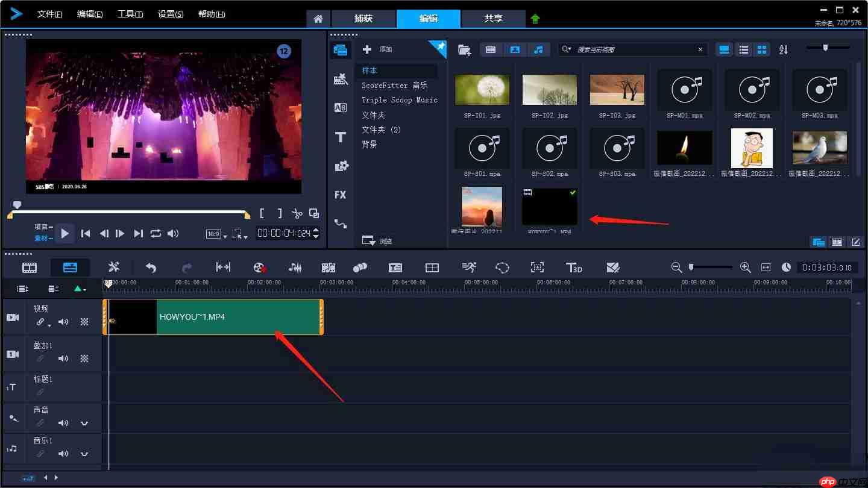Expand the 声音 track options chevron

[x=84, y=424]
